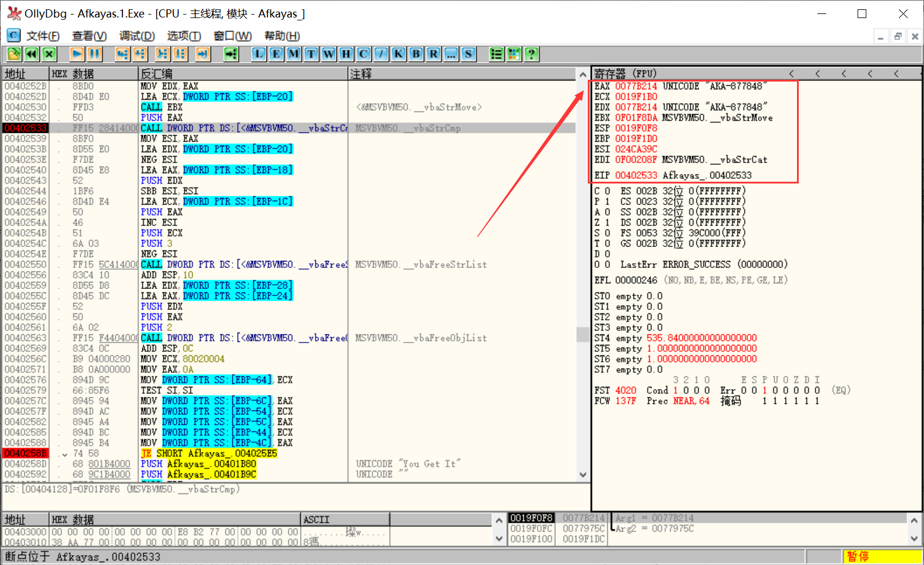
Task: Click the dump pane scroll-down arrow
Action: point(499,539)
